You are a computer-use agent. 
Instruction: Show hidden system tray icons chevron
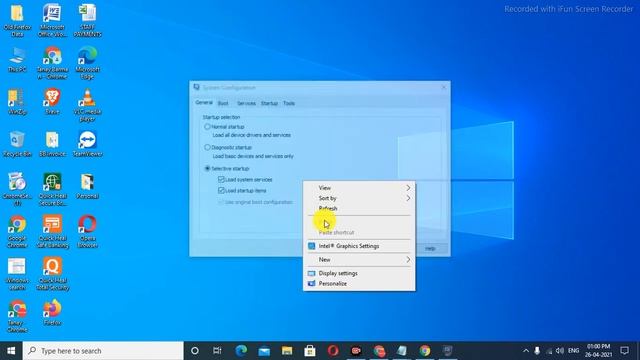pyautogui.click(x=526, y=351)
